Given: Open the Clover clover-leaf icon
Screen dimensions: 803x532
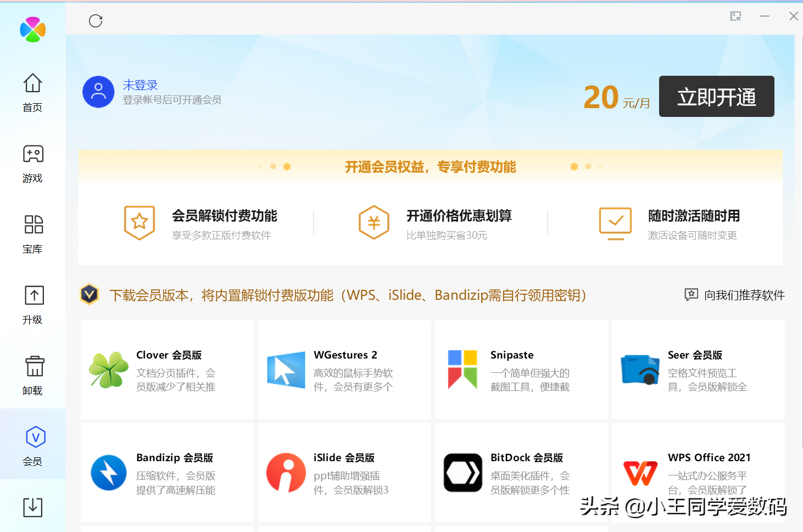Looking at the screenshot, I should coord(109,370).
